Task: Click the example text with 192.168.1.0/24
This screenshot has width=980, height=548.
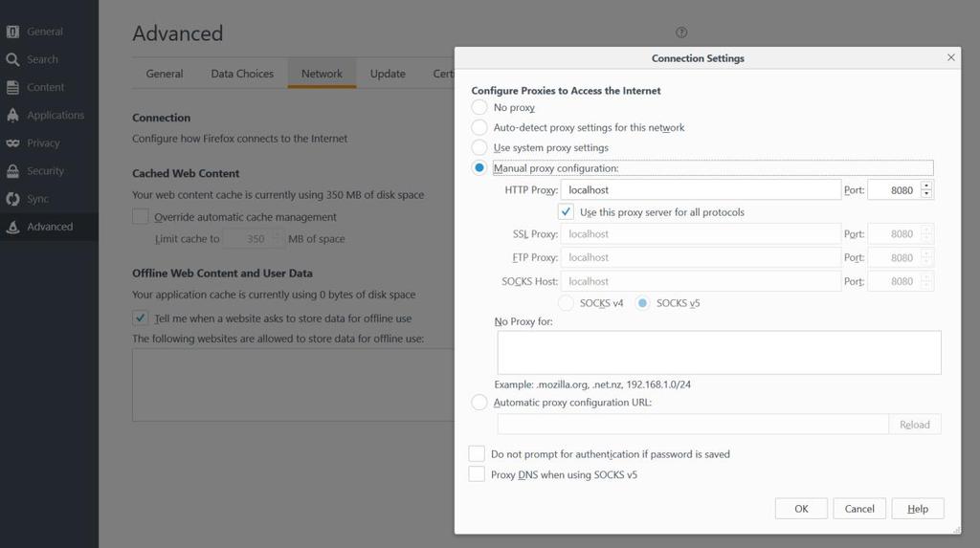Action: [x=591, y=384]
